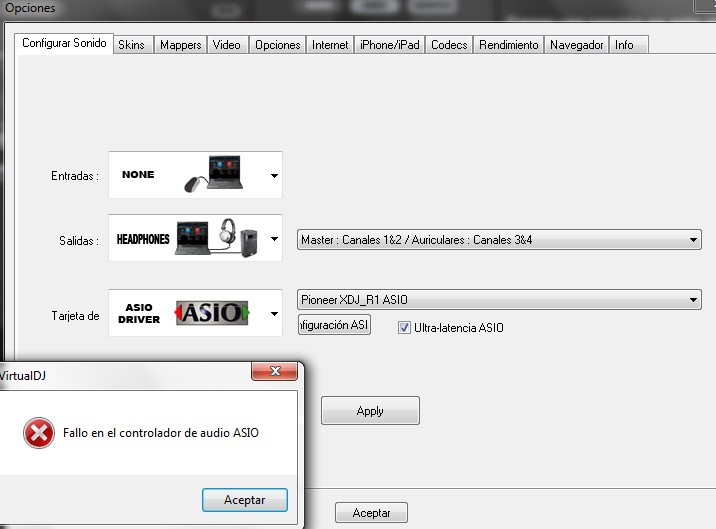Switch to the Mappers tab
This screenshot has width=716, height=529.
point(181,45)
